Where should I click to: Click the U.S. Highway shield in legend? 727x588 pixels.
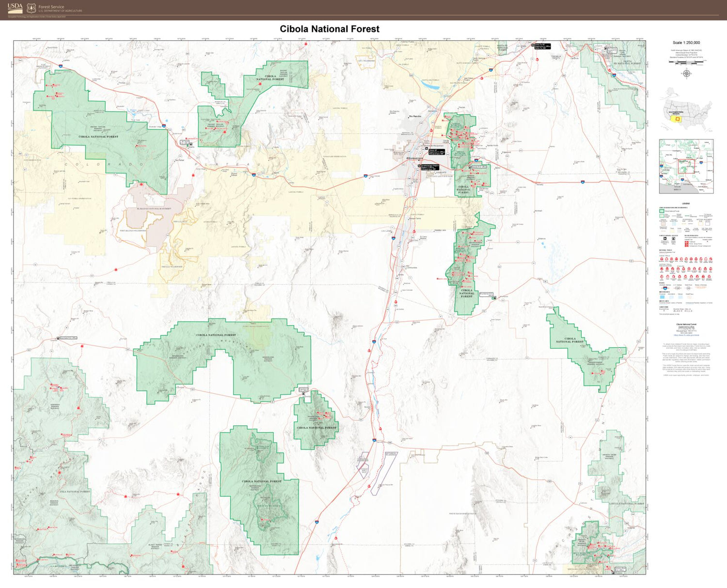(678, 288)
